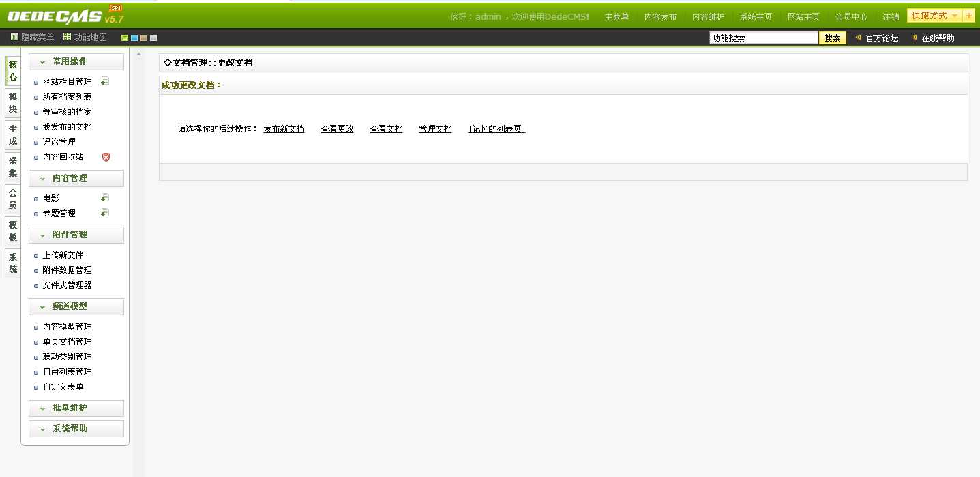Open 专题管理 in the sidebar
The width and height of the screenshot is (980, 477).
[59, 214]
